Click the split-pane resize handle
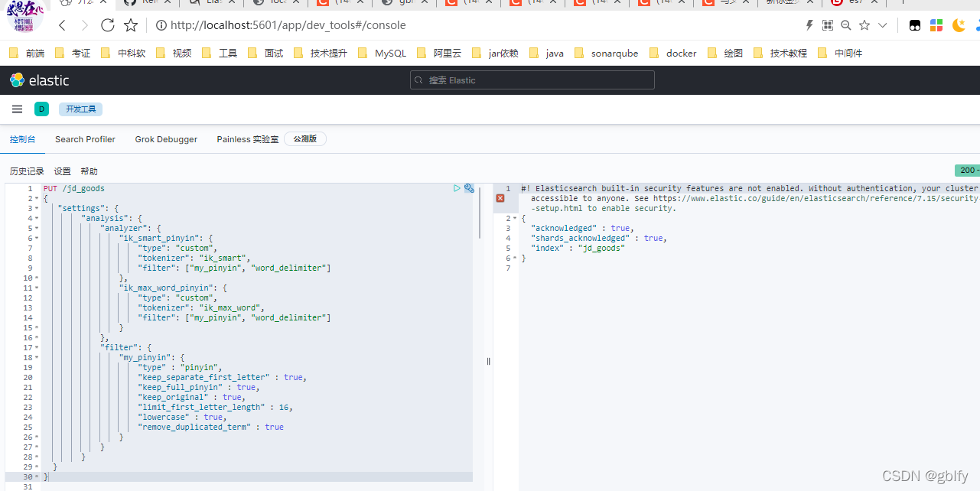This screenshot has height=491, width=980. point(488,361)
